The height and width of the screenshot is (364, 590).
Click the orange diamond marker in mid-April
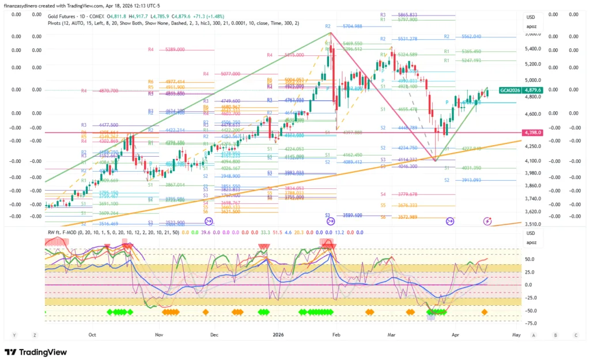click(485, 312)
